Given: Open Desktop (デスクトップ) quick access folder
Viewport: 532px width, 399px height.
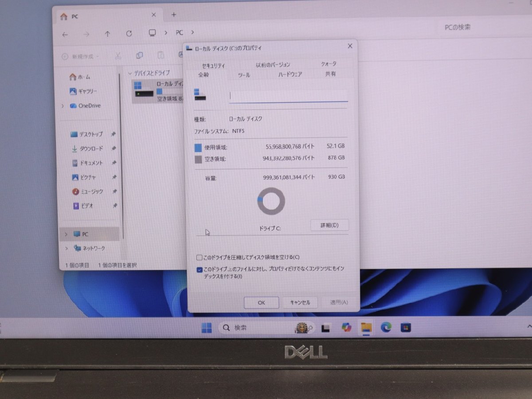Looking at the screenshot, I should [86, 134].
